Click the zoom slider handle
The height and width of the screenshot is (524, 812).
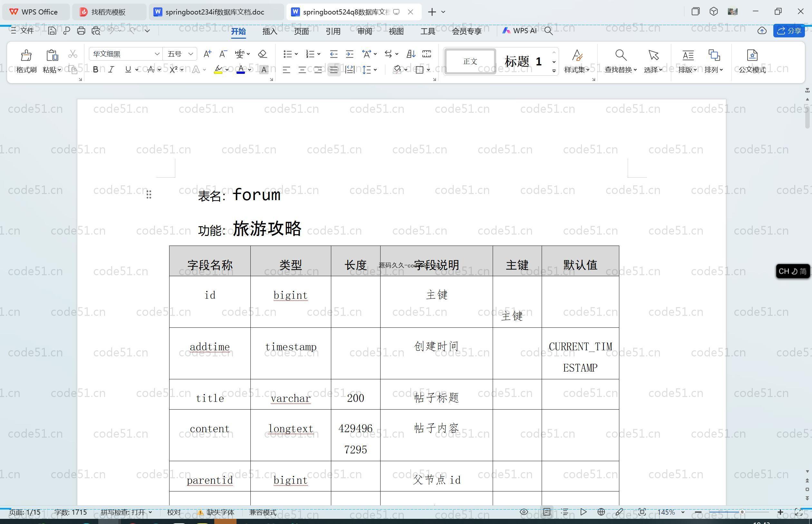point(742,512)
